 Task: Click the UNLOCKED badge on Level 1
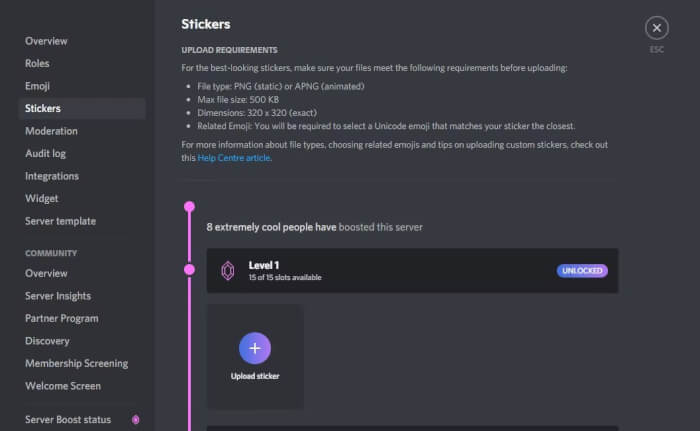tap(582, 270)
